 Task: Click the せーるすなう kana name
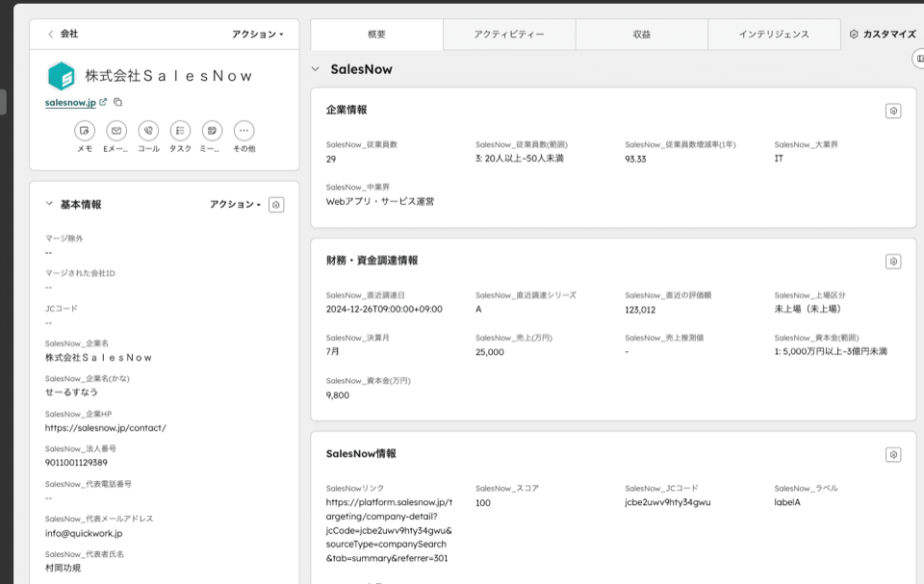[x=71, y=392]
